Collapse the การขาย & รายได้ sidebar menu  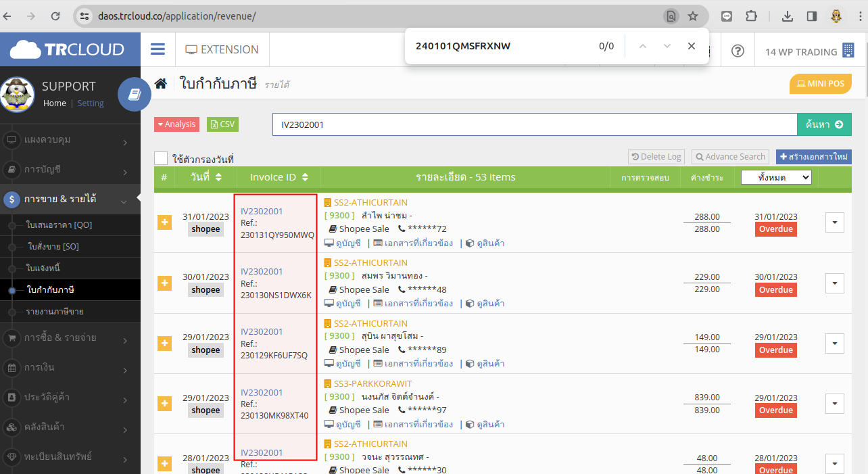click(70, 199)
